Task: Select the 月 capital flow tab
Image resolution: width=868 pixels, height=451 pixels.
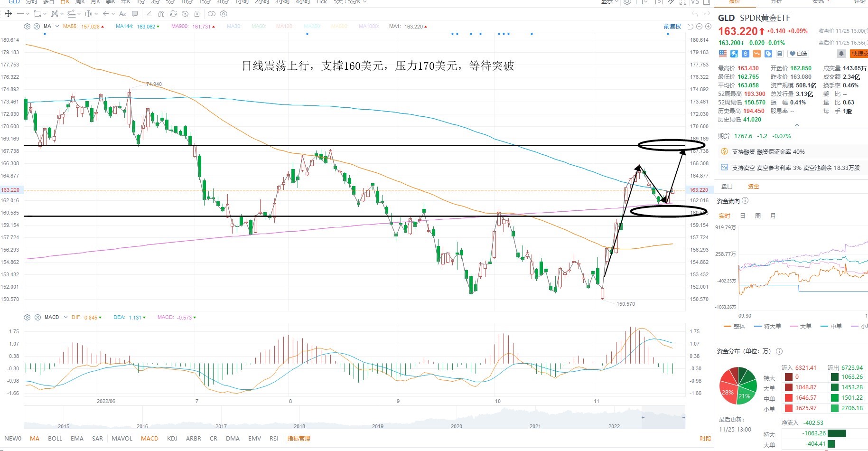Action: (x=773, y=216)
